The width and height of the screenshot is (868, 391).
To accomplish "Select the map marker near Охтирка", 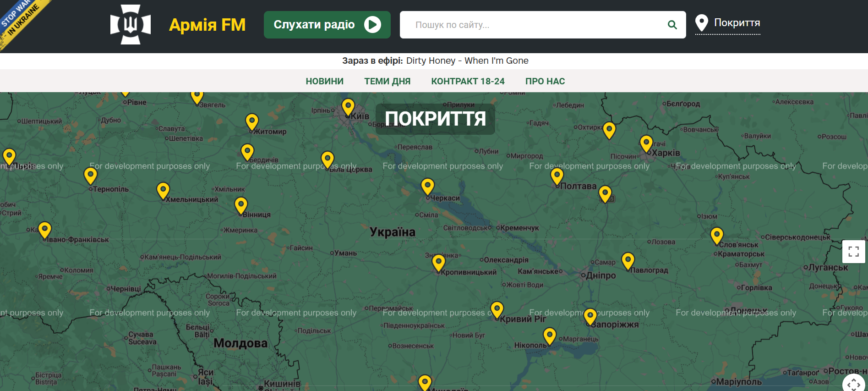I will point(609,131).
